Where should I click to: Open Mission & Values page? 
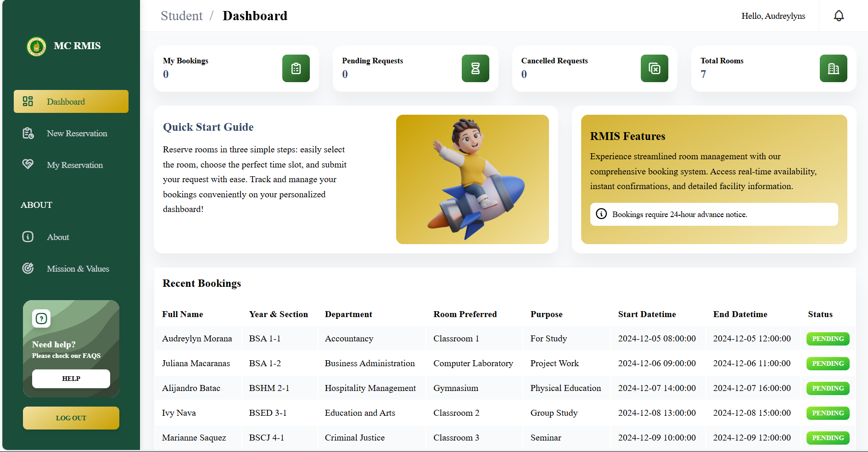(71, 268)
